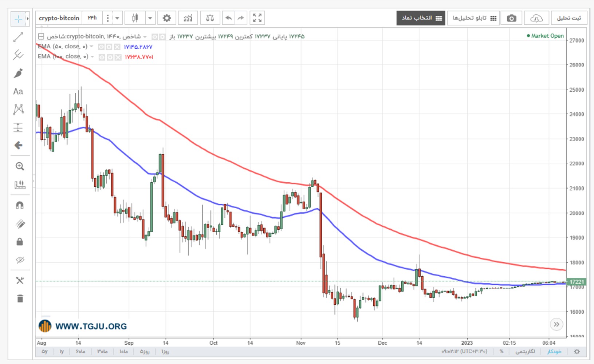Select the 5y time range tab
Viewport: 594px width, 364px height.
44,352
